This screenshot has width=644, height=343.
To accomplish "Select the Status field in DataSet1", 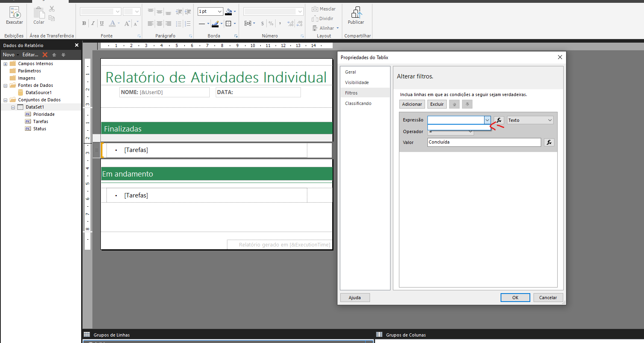I will coord(40,129).
